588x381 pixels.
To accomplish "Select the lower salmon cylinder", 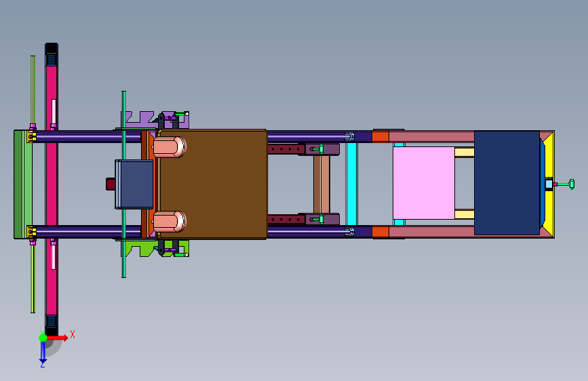I will (169, 221).
